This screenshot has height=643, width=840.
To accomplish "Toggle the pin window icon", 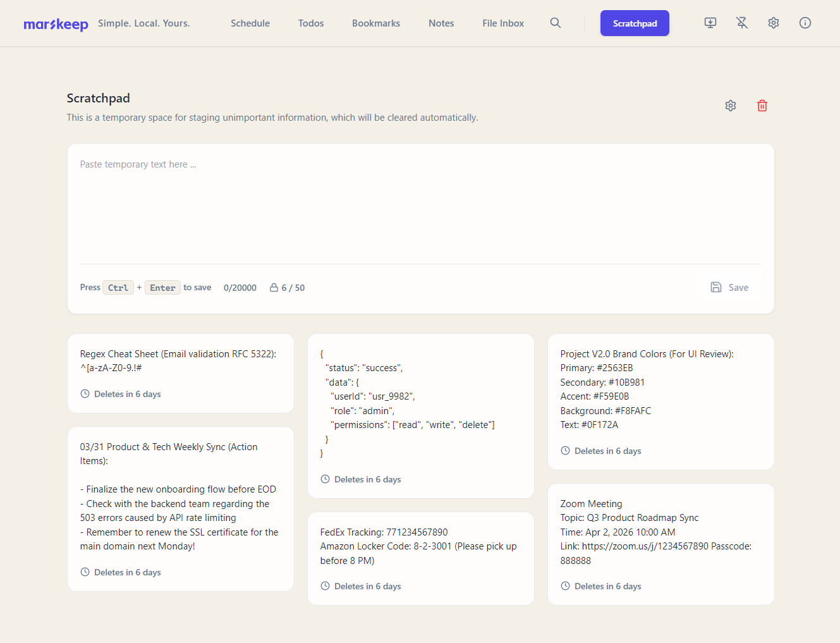I will coord(742,23).
